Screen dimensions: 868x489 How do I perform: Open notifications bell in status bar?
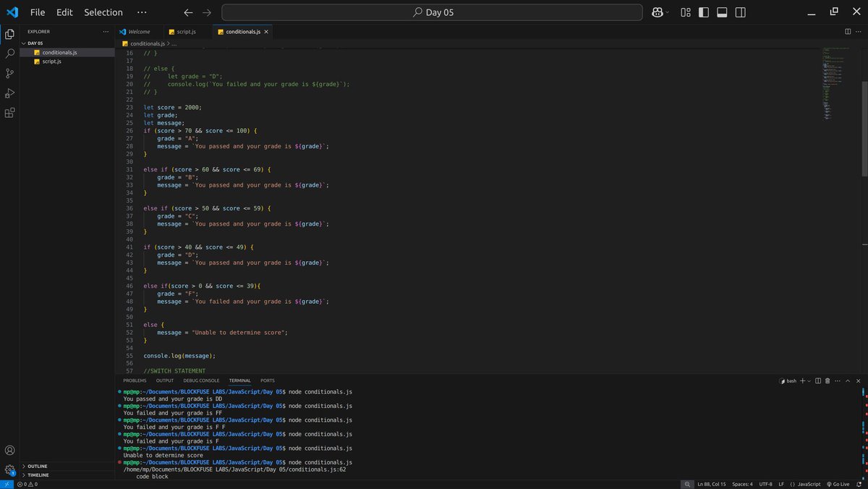coord(859,484)
